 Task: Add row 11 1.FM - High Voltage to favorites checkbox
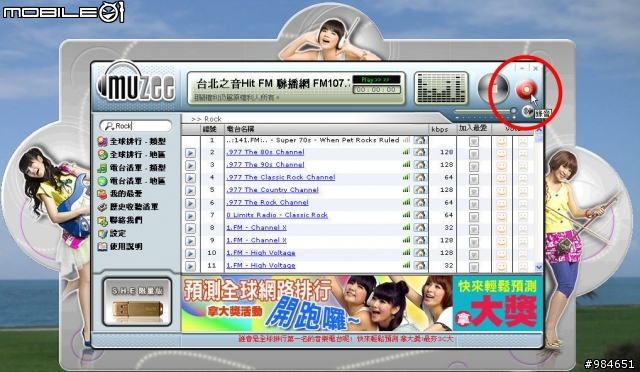click(473, 267)
